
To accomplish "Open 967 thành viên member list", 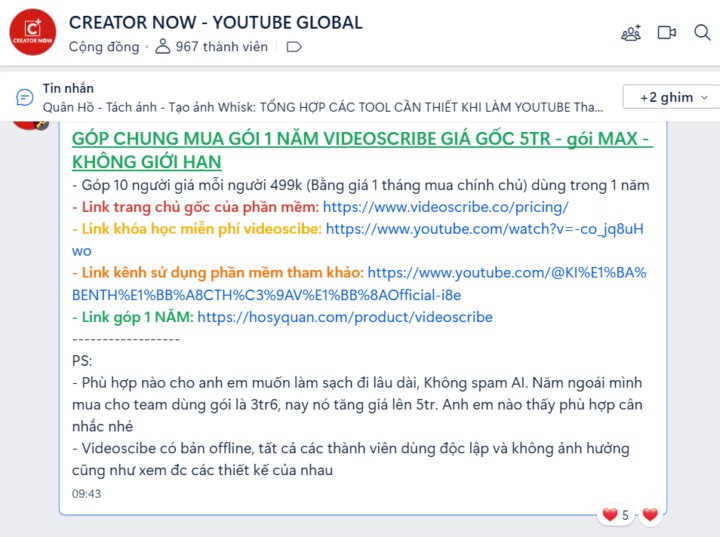I will (x=211, y=46).
